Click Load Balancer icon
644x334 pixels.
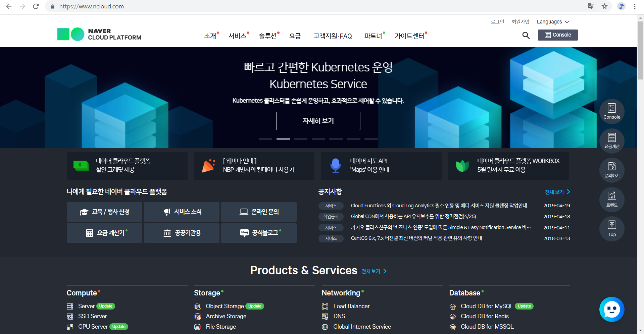(x=325, y=306)
